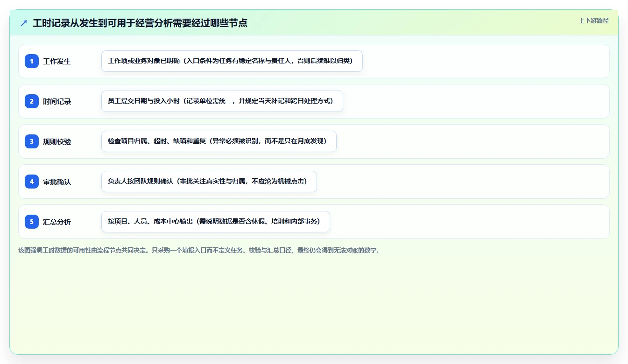Click the 员工提交日期与投入小时 description box
The width and height of the screenshot is (628, 364).
click(222, 101)
